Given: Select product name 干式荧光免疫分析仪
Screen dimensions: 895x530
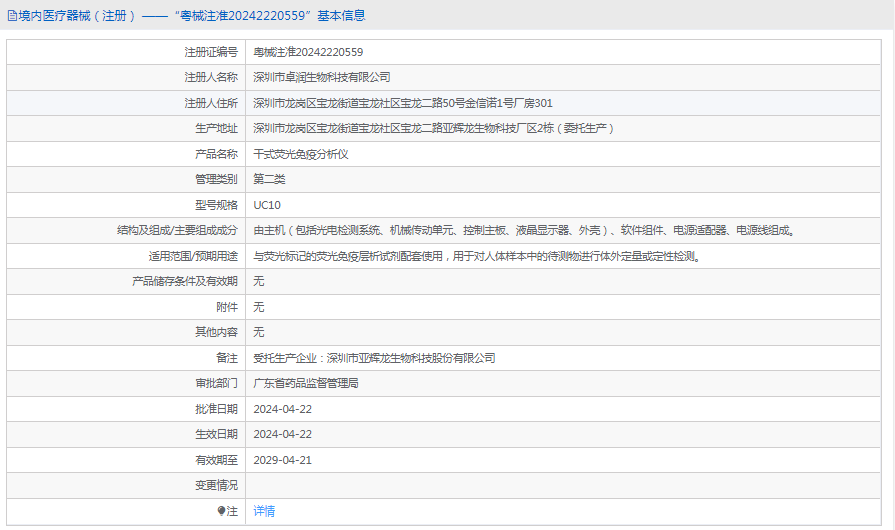Looking at the screenshot, I should [301, 154].
